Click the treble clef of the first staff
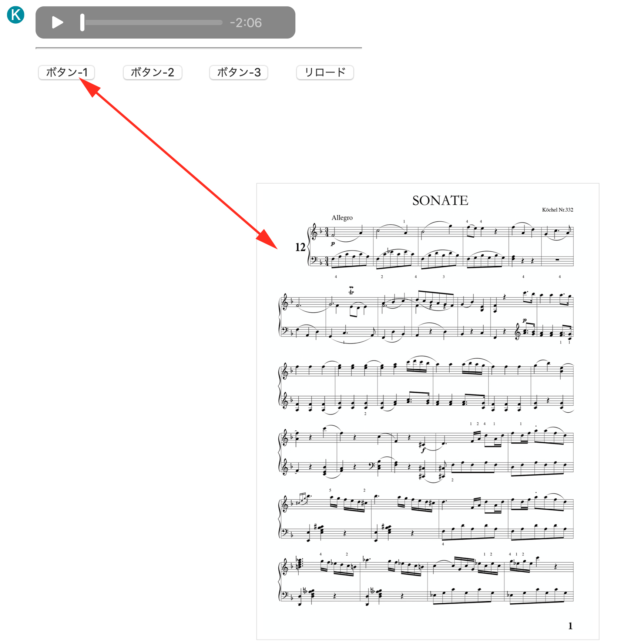The width and height of the screenshot is (644, 644). tap(314, 232)
